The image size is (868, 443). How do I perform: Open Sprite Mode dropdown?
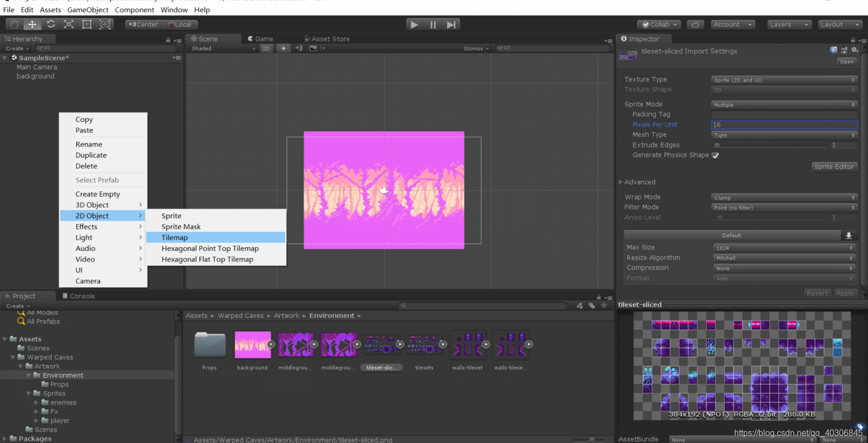point(784,104)
